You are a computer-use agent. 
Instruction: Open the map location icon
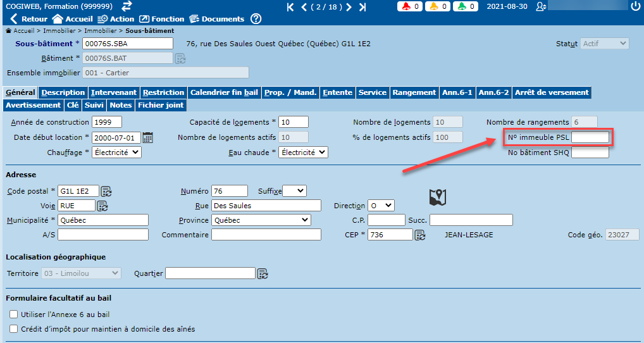click(438, 197)
